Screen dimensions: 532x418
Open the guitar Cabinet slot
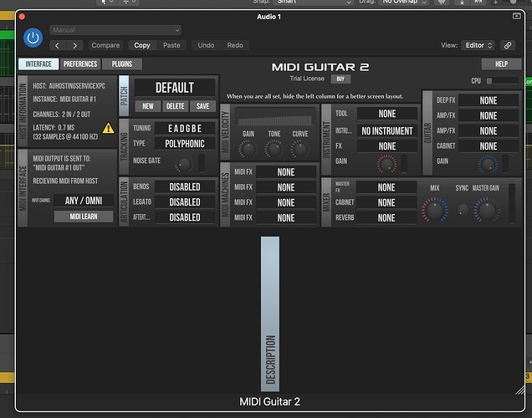[489, 146]
